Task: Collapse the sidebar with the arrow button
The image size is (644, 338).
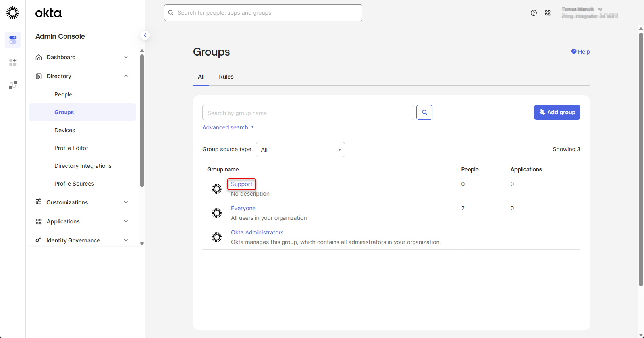Action: click(x=145, y=35)
